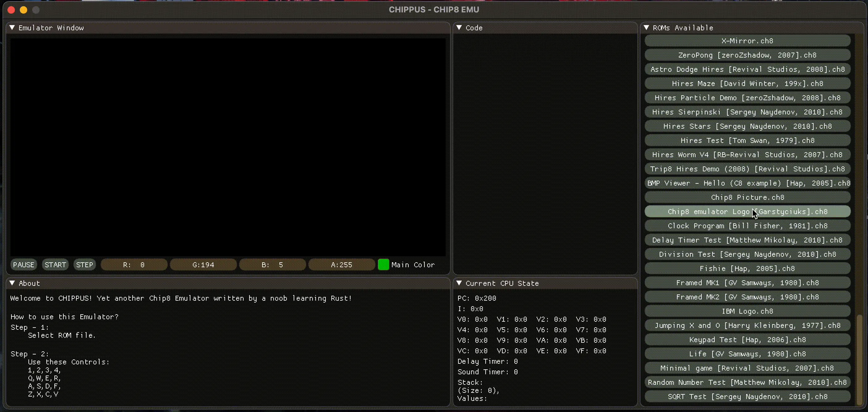
Task: Open the Keypad Test ROM
Action: point(747,340)
